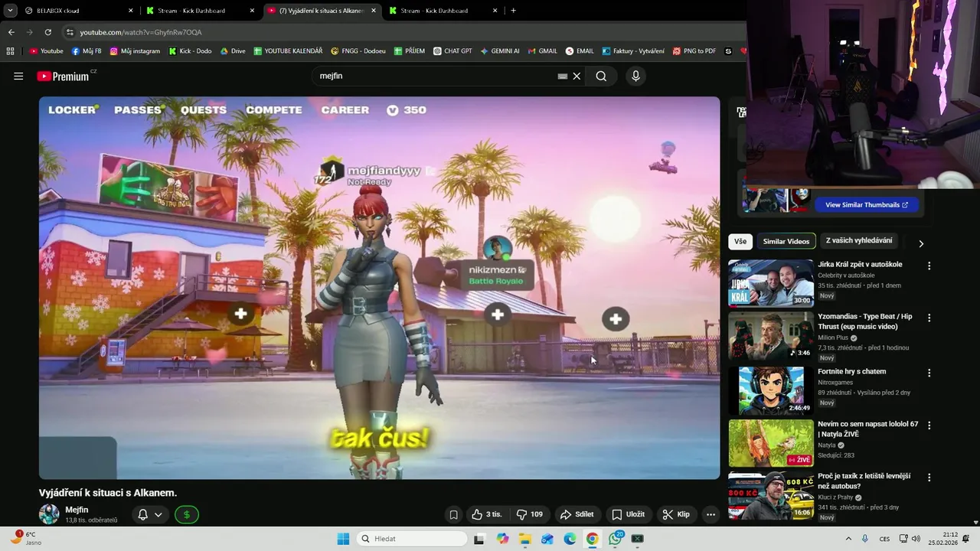Image resolution: width=980 pixels, height=551 pixels.
Task: Open the Můj instagram bookmark
Action: [x=135, y=51]
